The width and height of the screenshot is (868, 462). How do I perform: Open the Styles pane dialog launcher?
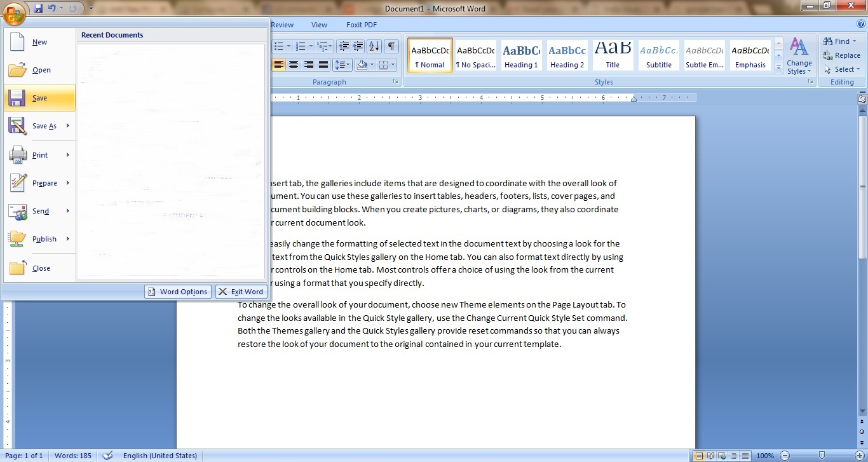[x=810, y=82]
